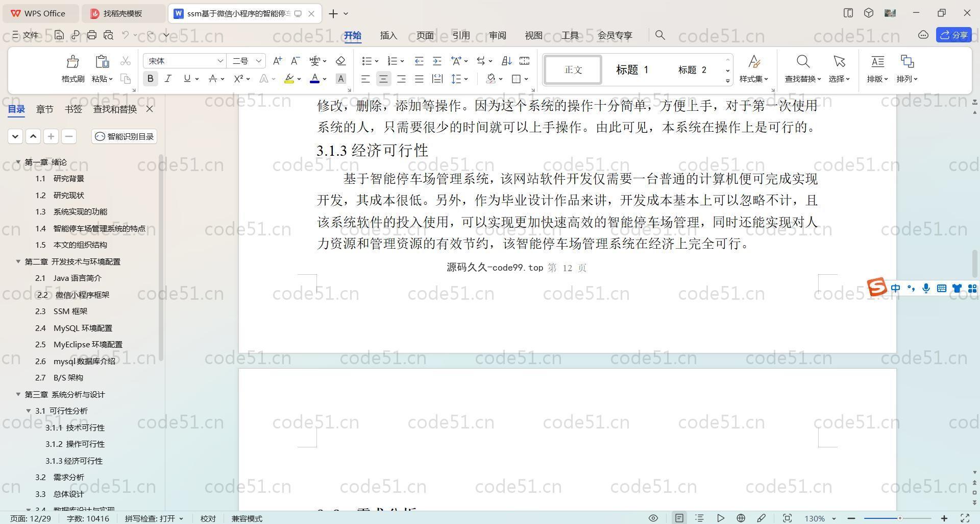Align text left
The width and height of the screenshot is (980, 524).
coord(365,79)
